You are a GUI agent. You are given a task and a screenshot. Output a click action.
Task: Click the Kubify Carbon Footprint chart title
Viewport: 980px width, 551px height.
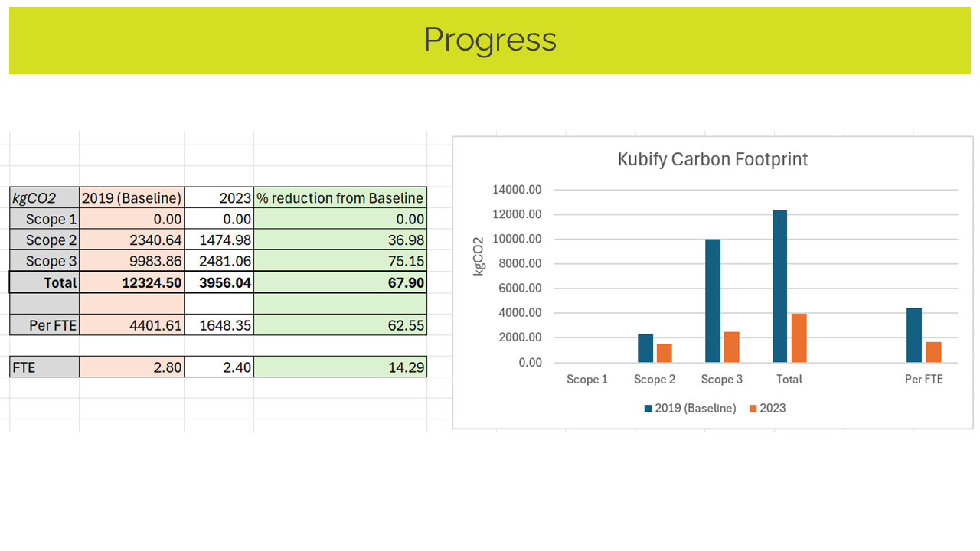pos(713,159)
